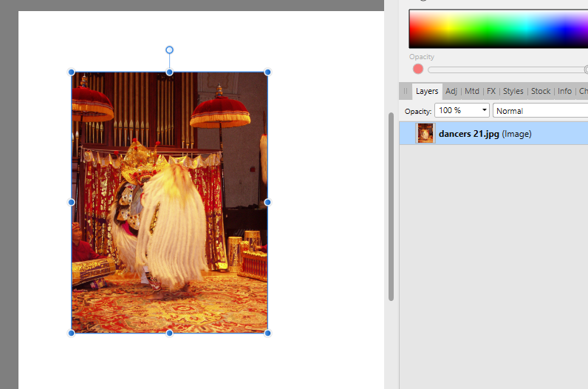Click the bottom-right selection handle
588x389 pixels.
[x=267, y=333]
